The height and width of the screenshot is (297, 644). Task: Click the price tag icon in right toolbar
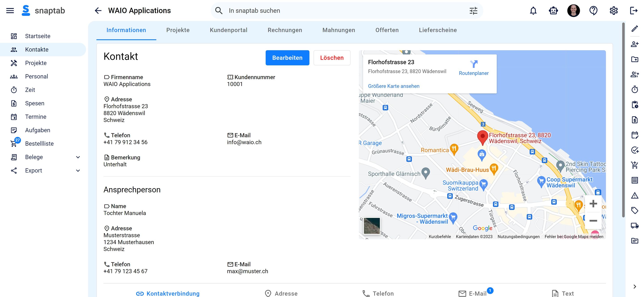click(x=635, y=210)
